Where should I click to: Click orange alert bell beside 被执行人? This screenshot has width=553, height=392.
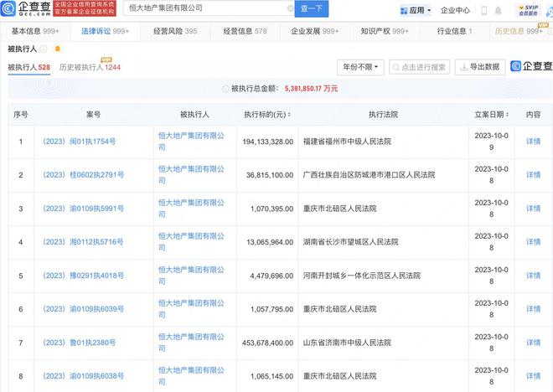click(58, 49)
